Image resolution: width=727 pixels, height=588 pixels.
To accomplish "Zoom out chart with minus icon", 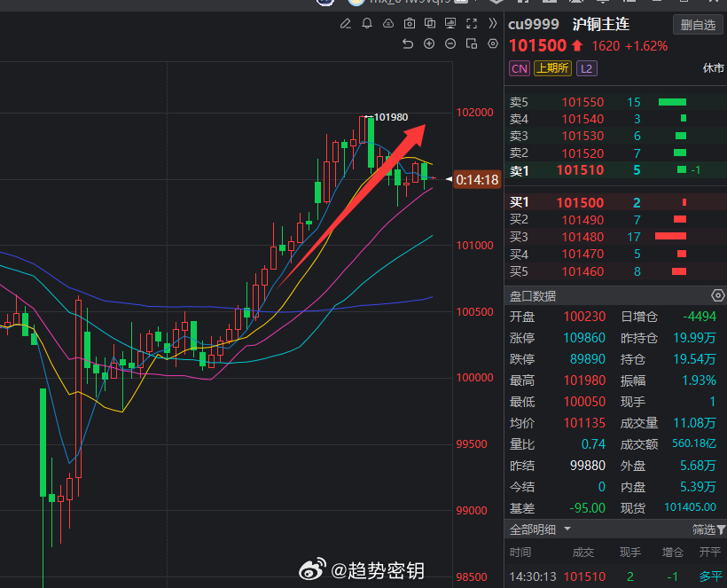I will [450, 43].
